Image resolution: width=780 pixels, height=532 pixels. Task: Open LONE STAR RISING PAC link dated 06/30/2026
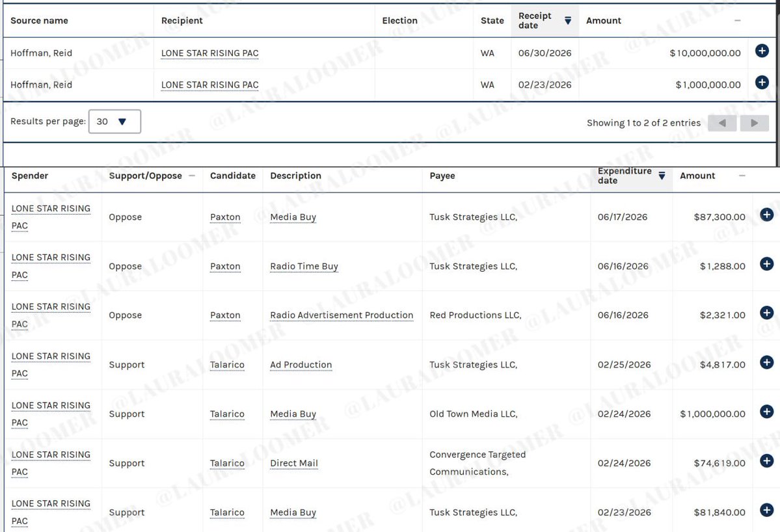210,53
